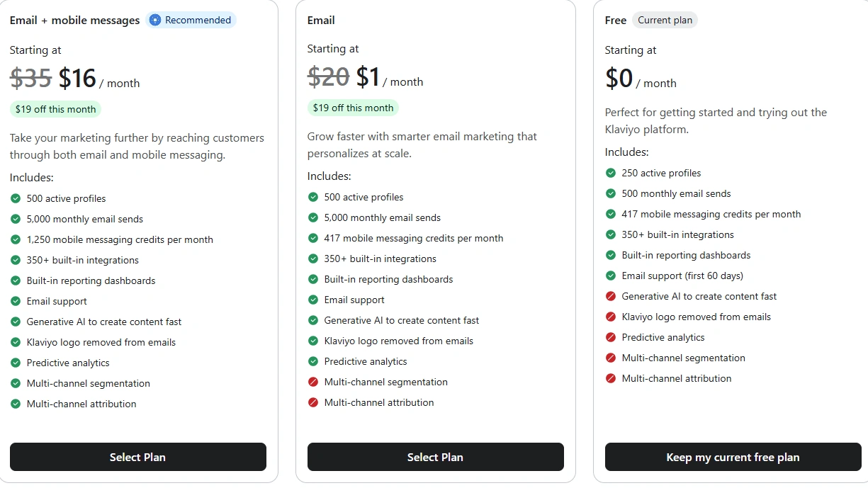Click red icon beside Predictive analytics in Free plan
This screenshot has height=488, width=868.
coord(611,337)
